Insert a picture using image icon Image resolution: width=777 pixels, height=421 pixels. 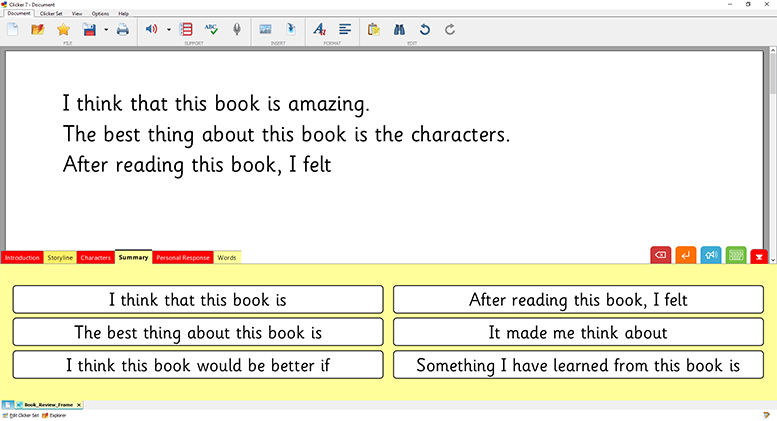265,29
